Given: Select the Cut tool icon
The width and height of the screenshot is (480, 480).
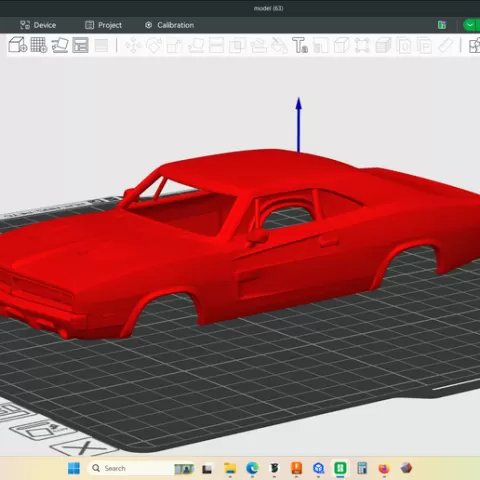Looking at the screenshot, I should coord(216,45).
